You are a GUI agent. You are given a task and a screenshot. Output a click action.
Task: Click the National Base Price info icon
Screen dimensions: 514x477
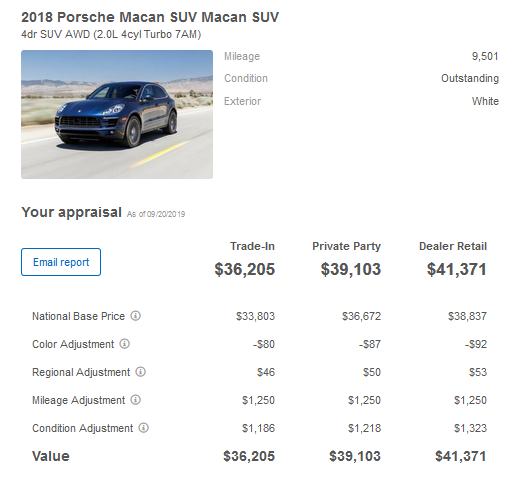point(135,315)
